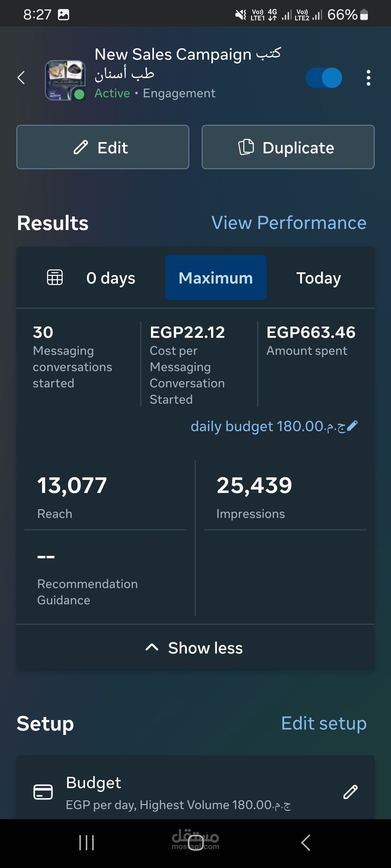Collapse results with Show less
The image size is (391, 868).
[x=195, y=648]
